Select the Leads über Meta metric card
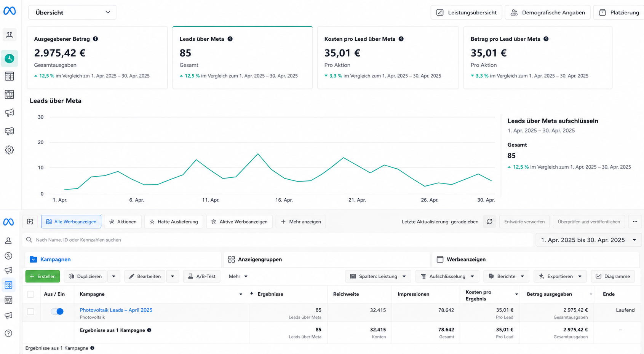 (x=243, y=57)
